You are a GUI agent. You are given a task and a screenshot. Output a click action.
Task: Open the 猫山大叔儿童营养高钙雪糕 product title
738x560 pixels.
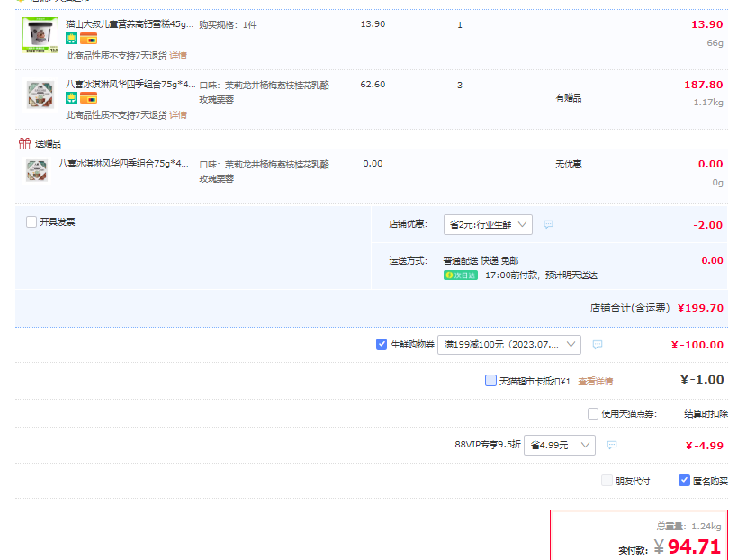click(130, 24)
